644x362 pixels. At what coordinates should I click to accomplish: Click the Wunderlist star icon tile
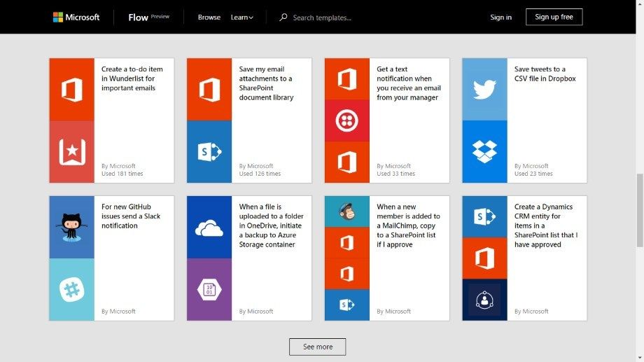[x=71, y=152]
